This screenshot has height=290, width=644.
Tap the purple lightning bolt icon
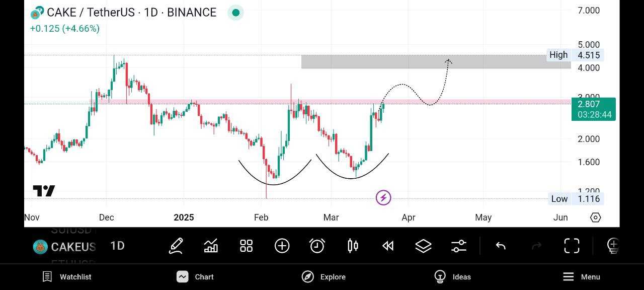[383, 197]
